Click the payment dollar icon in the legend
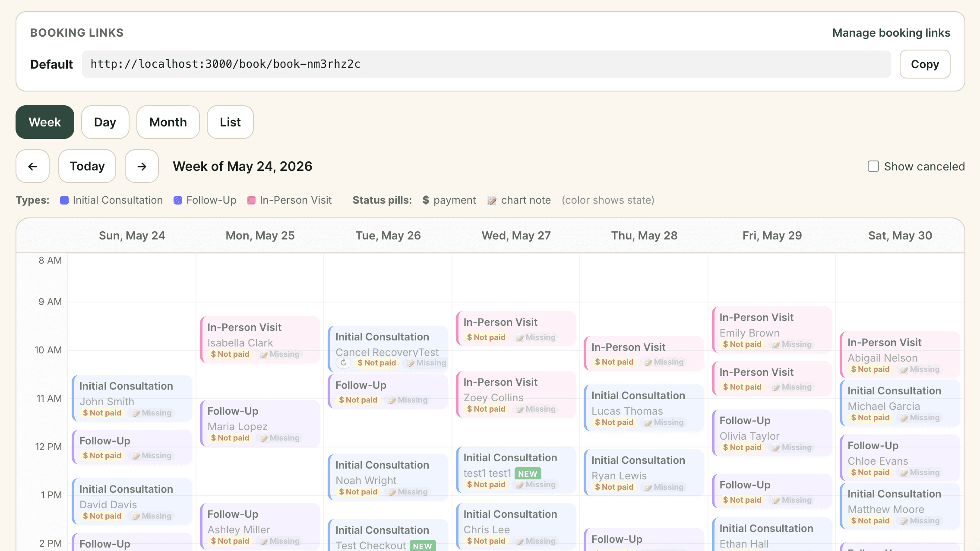Image resolution: width=980 pixels, height=551 pixels. 426,200
